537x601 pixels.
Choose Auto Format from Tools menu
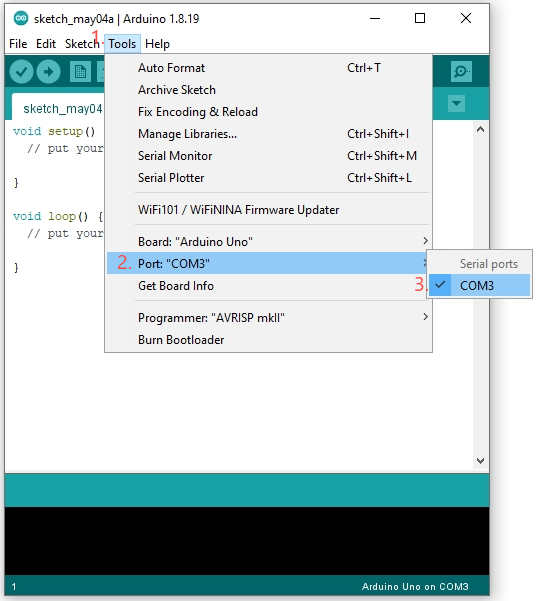point(268,68)
